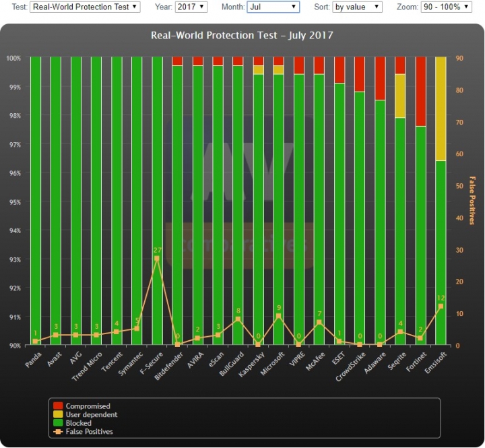Click the Bitdefender x-axis label
This screenshot has width=485, height=448.
tap(169, 366)
